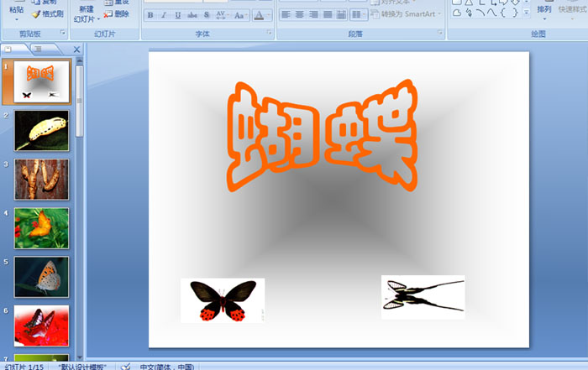Open the 段落 paragraph dialog launcher
588x370 pixels.
[x=440, y=33]
